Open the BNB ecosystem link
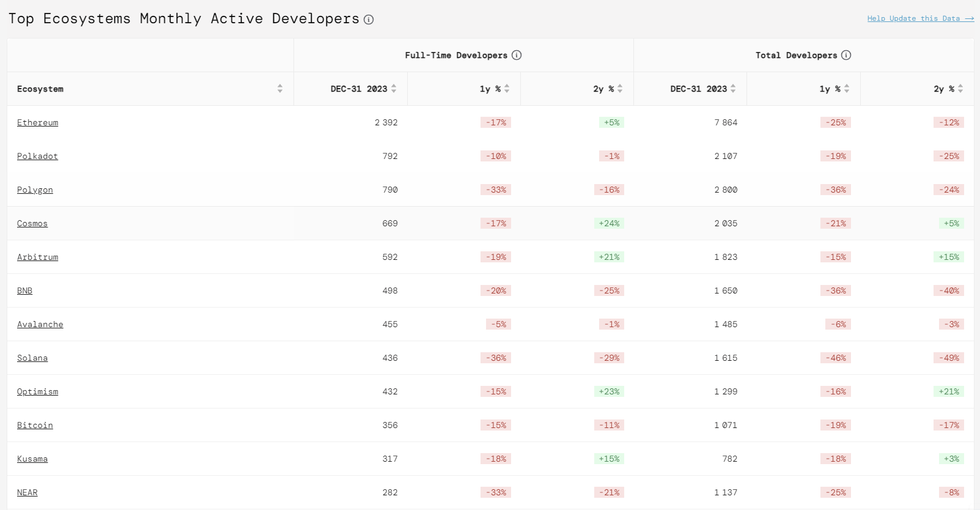Viewport: 980px width, 510px height. coord(24,290)
